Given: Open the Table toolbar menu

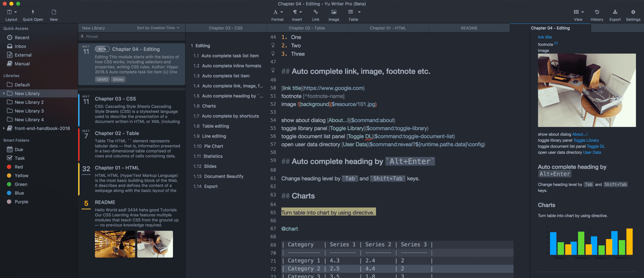Looking at the screenshot, I should pyautogui.click(x=353, y=15).
